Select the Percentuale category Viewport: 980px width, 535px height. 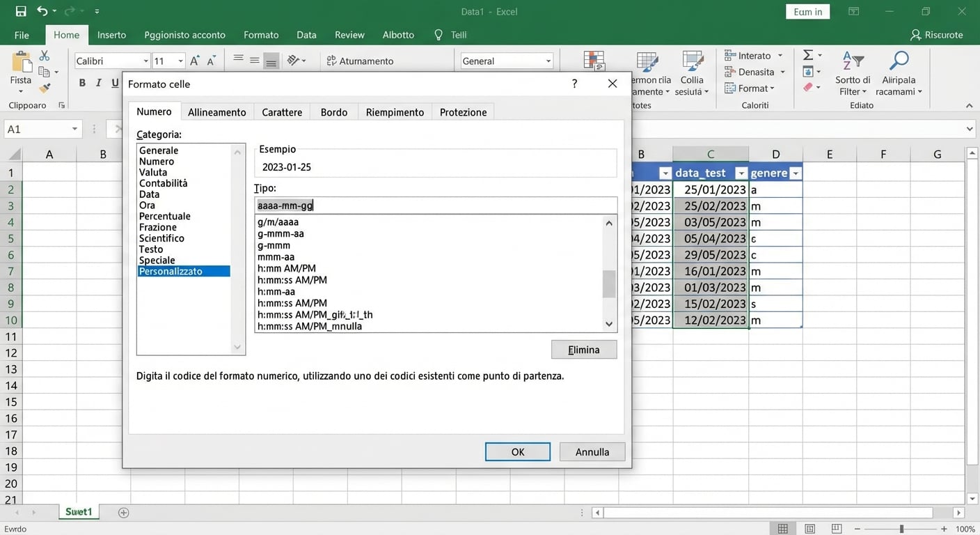pos(165,216)
